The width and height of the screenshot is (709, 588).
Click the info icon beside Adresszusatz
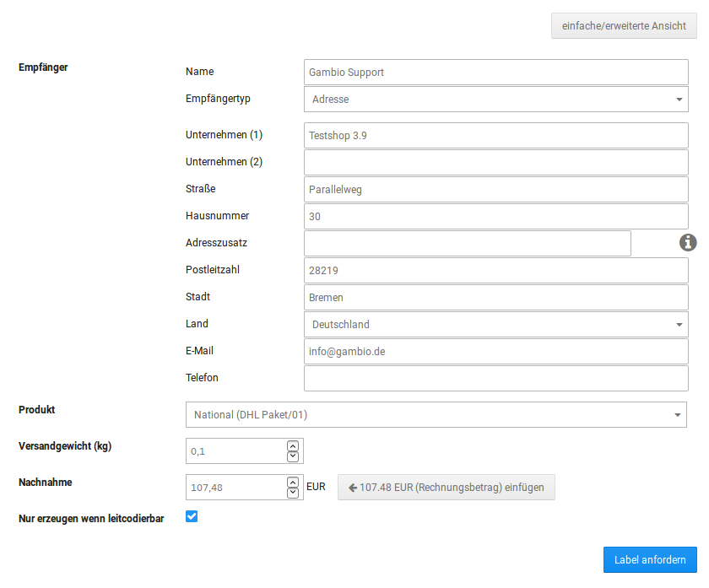pyautogui.click(x=688, y=243)
